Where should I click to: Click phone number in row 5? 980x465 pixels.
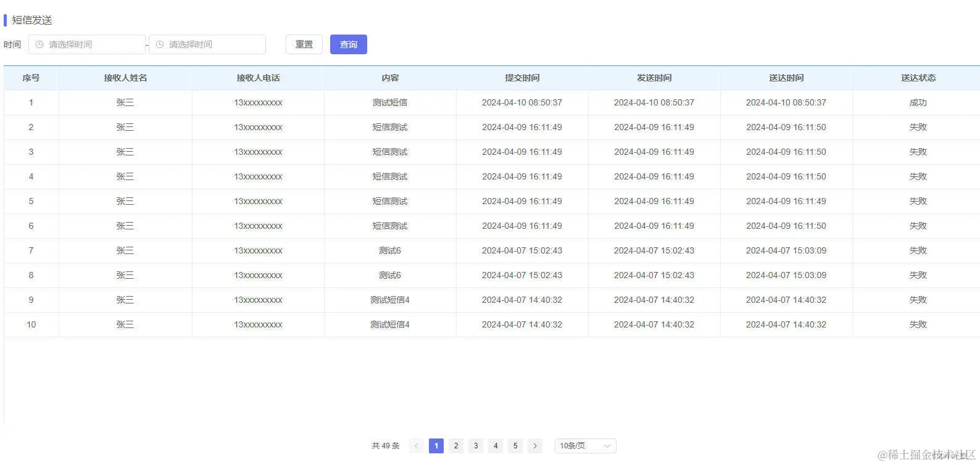(258, 201)
